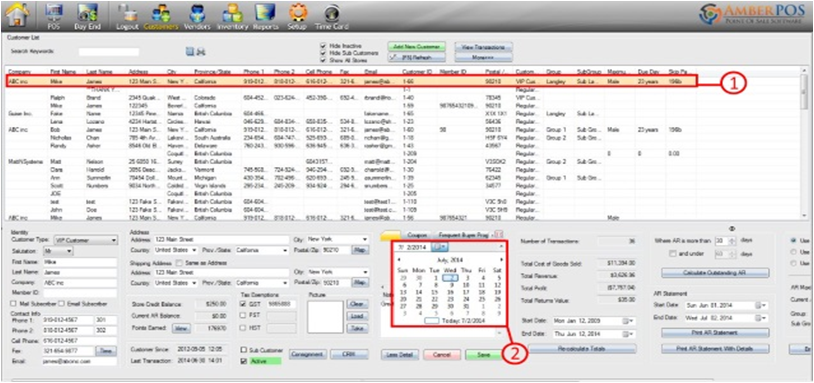
Task: Click Add New Customer button
Action: 416,47
